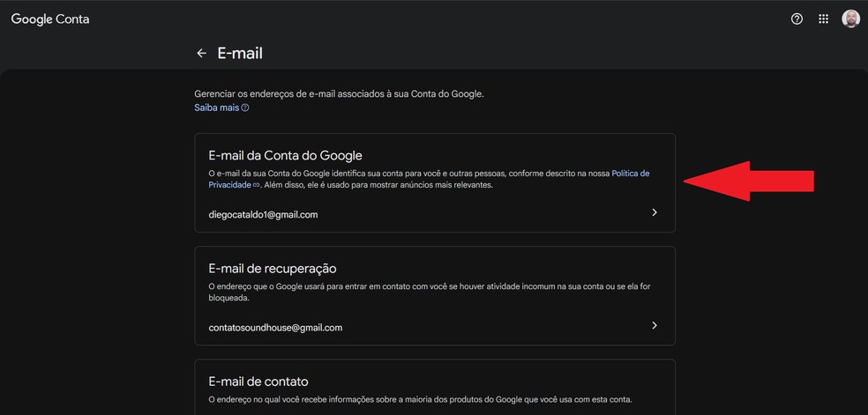Click the E-mail de contato heading

pyautogui.click(x=258, y=382)
